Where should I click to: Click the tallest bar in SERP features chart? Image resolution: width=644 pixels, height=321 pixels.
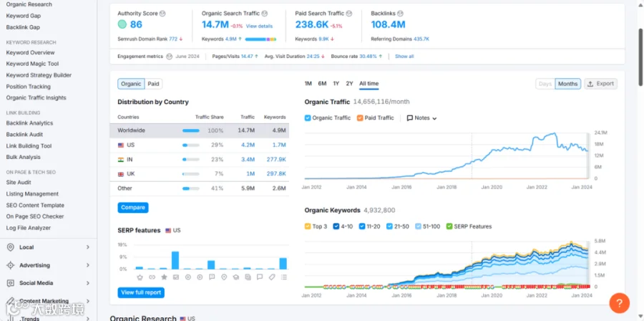(x=175, y=260)
